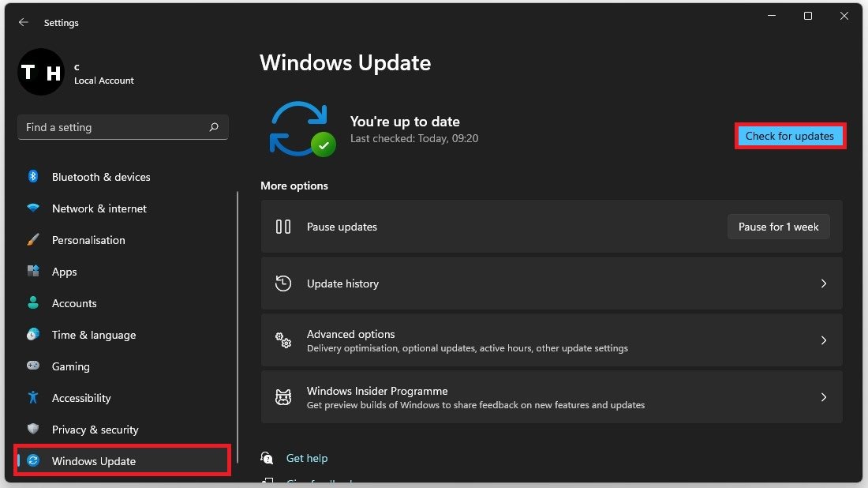Click the Wi-Fi icon for Network & internet

pos(33,208)
